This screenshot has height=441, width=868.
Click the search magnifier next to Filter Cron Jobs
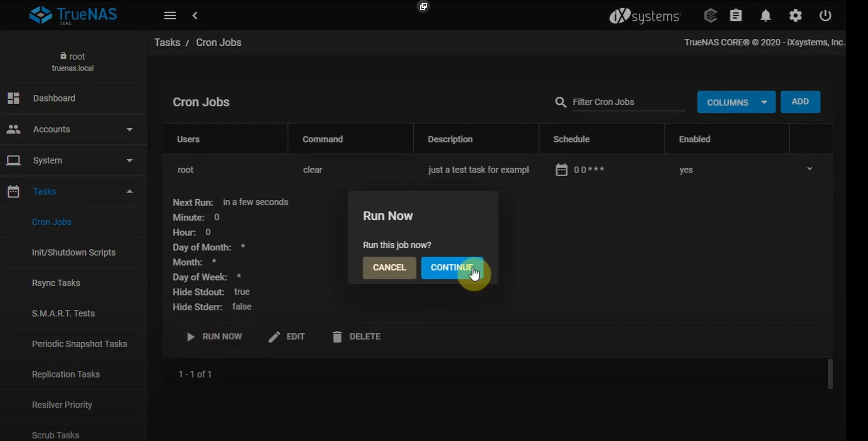[x=560, y=102]
